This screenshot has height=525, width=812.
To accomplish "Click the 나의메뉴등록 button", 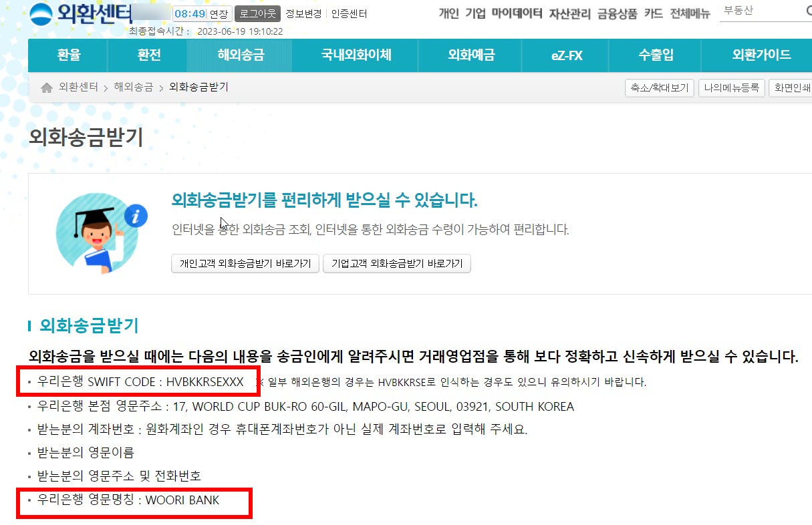I will point(731,87).
